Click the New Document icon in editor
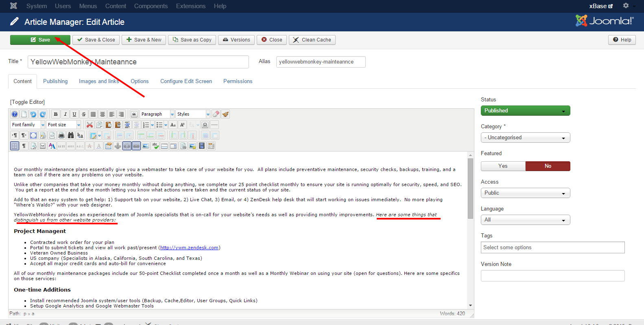The image size is (644, 325). pos(24,114)
